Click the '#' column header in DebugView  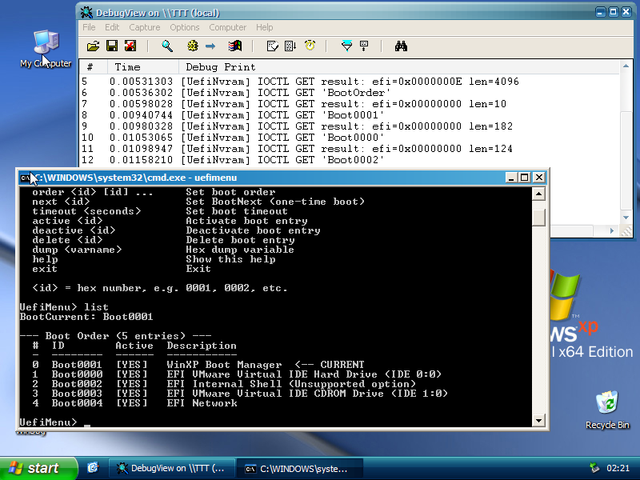[93, 67]
